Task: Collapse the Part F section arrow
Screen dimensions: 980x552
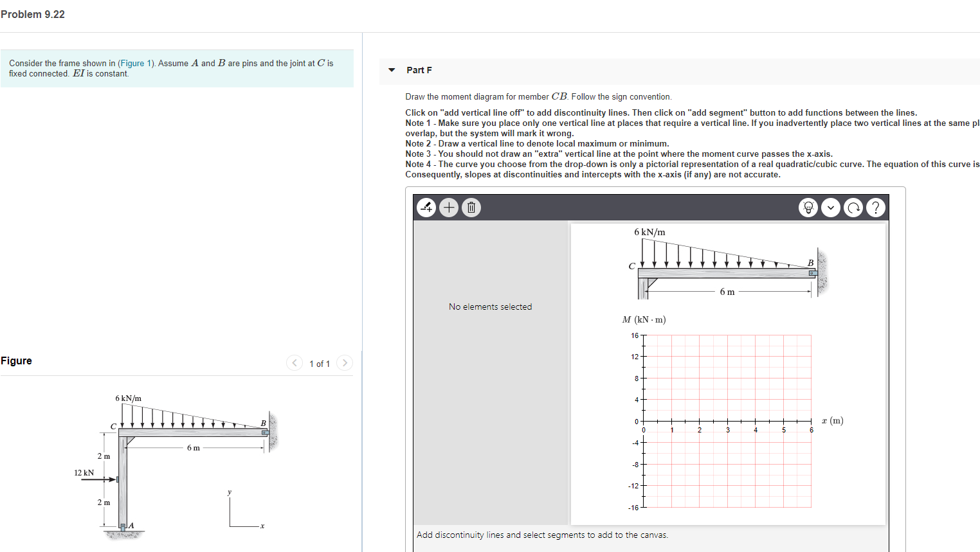Action: [392, 70]
